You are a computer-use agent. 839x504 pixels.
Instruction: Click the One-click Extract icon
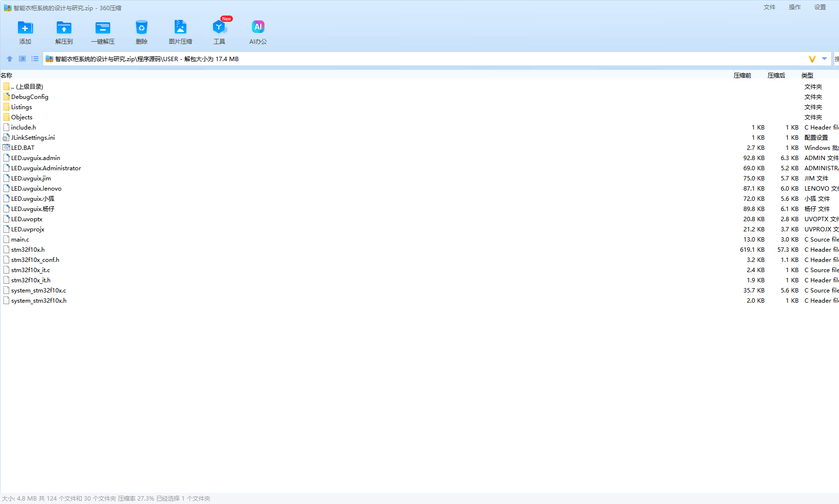click(103, 28)
